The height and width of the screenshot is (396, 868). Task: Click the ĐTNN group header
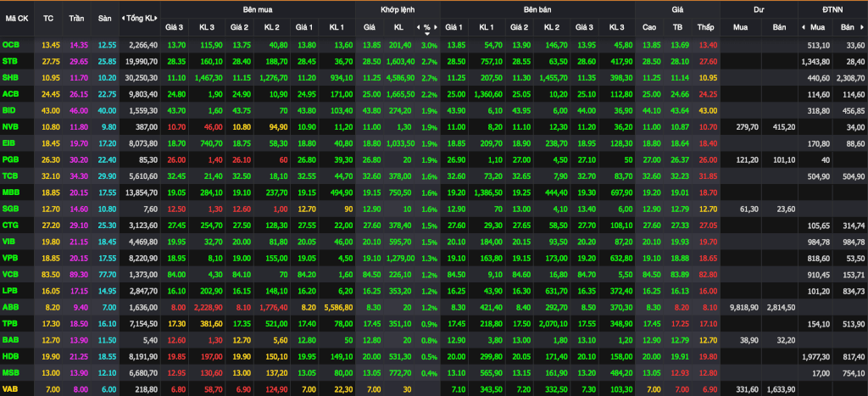[x=832, y=10]
